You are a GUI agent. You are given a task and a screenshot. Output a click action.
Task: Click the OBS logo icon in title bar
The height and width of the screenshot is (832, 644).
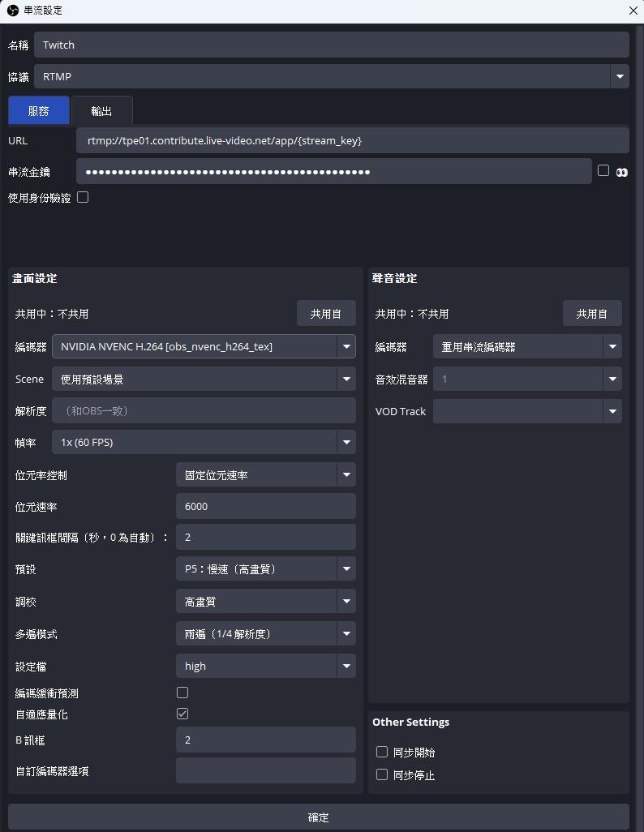point(13,11)
